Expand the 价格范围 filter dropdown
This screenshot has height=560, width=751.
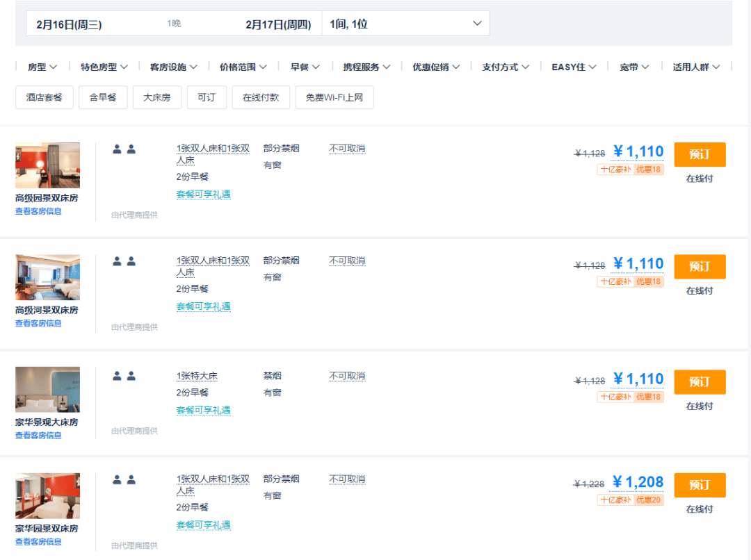(243, 67)
